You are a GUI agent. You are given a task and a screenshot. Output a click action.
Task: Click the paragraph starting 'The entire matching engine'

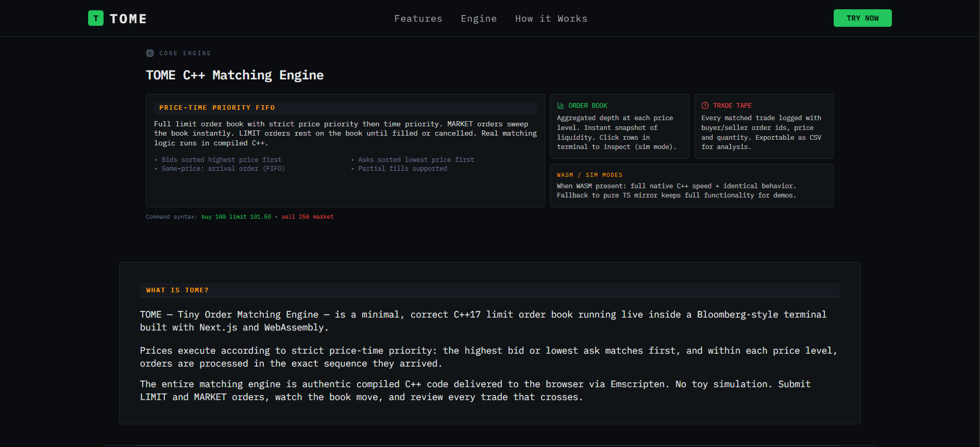tap(476, 390)
